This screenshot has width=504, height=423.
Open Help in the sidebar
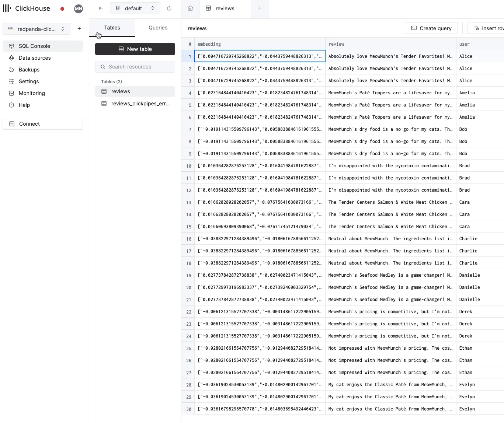pyautogui.click(x=43, y=105)
